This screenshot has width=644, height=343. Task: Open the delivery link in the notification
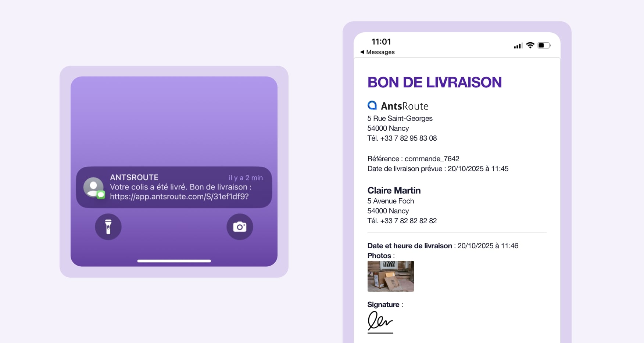tap(179, 197)
